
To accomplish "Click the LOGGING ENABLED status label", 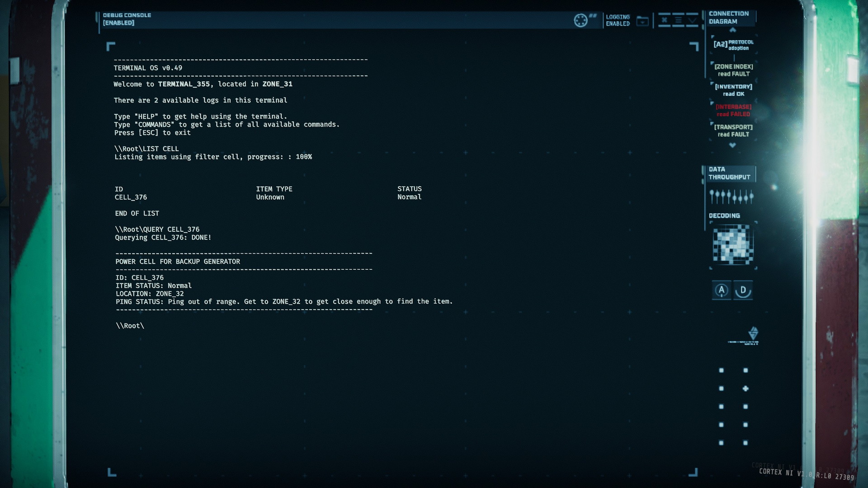I will pos(618,20).
